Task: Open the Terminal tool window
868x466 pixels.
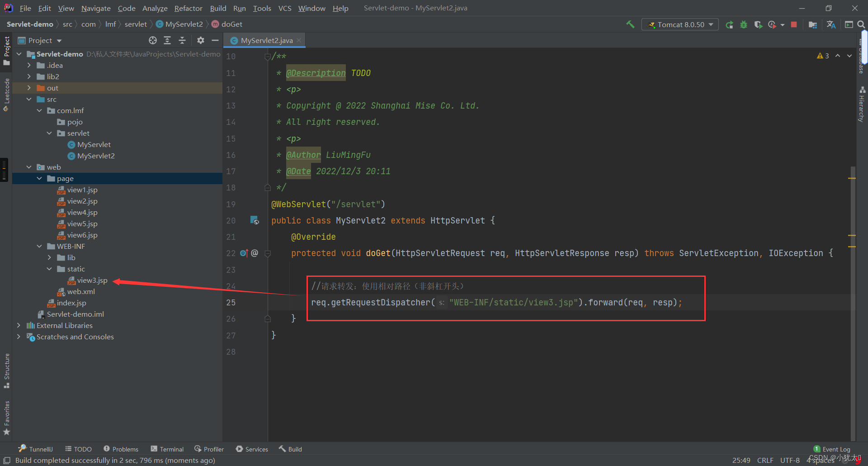Action: 167,449
